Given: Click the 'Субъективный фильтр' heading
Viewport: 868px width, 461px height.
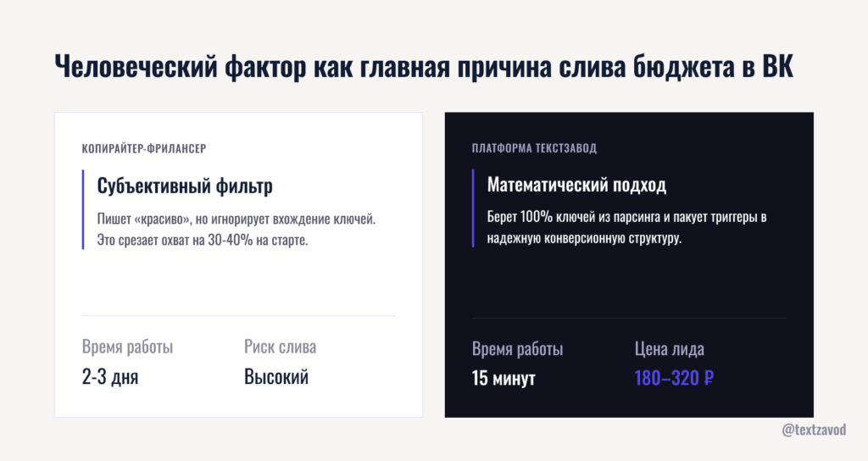Looking at the screenshot, I should [x=185, y=186].
